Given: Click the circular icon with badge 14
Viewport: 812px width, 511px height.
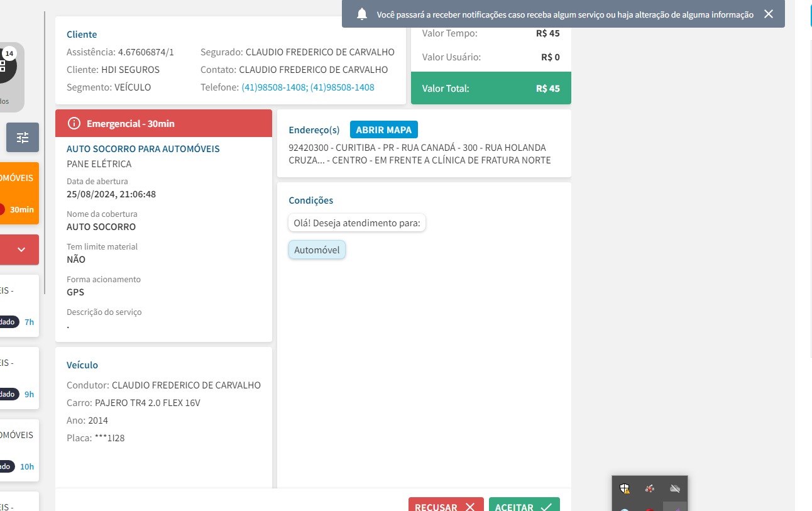Looking at the screenshot, I should [6, 65].
